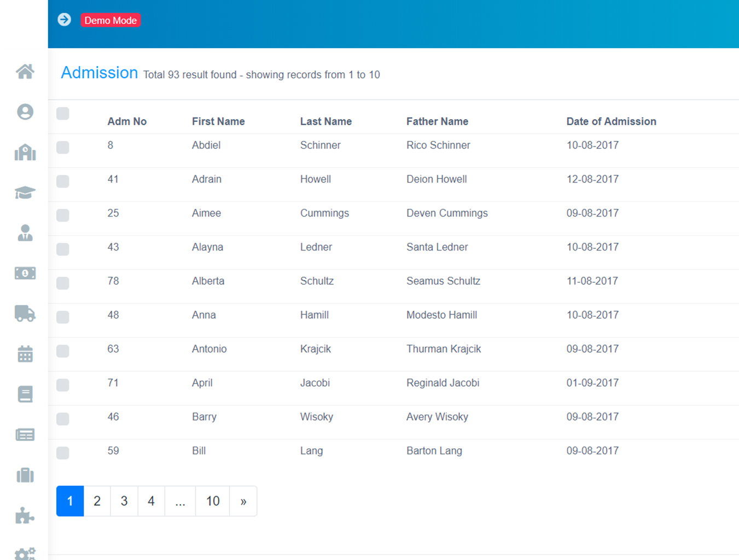Open the staff member icon in sidebar
The height and width of the screenshot is (560, 739).
pos(25,233)
